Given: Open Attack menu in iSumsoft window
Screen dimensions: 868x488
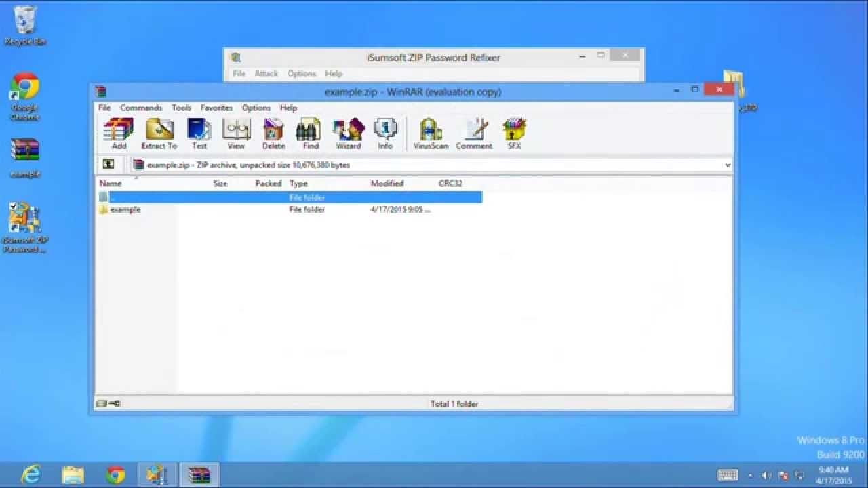Looking at the screenshot, I should click(x=267, y=73).
